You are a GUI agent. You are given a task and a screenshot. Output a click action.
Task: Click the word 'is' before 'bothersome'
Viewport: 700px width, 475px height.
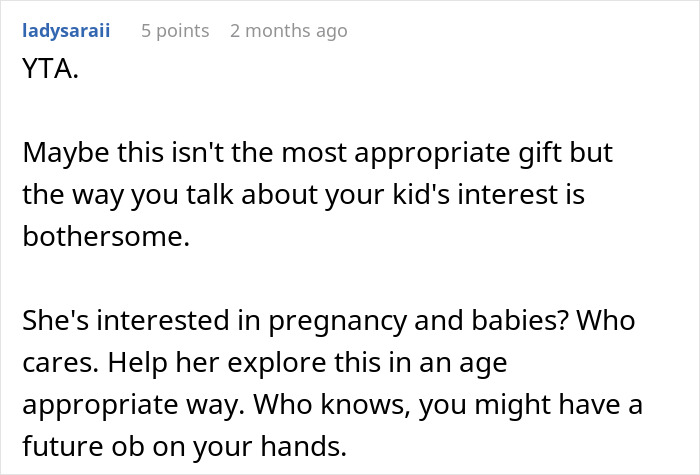[x=574, y=195]
